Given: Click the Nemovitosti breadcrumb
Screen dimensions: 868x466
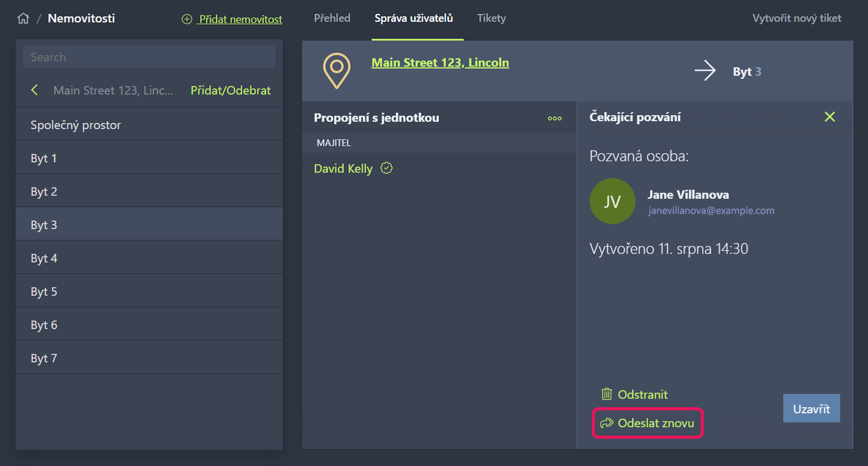Looking at the screenshot, I should coord(81,18).
